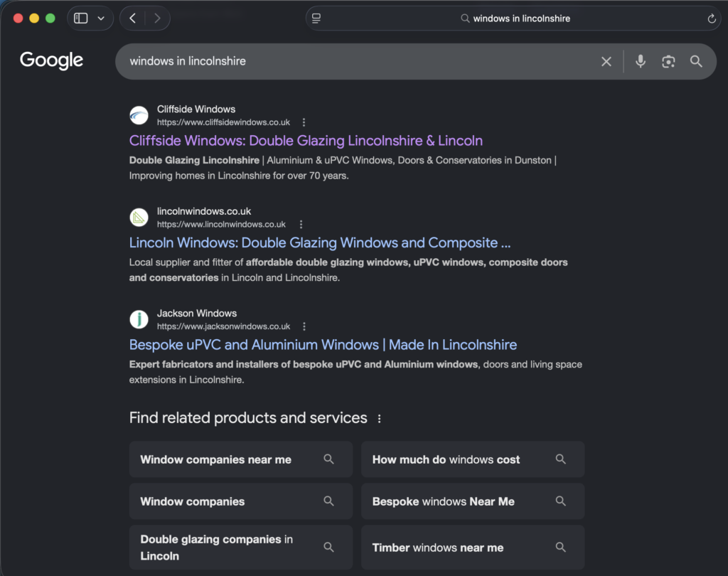Click magnifier icon on 'Window companies' chip
This screenshot has height=576, width=728.
(328, 501)
